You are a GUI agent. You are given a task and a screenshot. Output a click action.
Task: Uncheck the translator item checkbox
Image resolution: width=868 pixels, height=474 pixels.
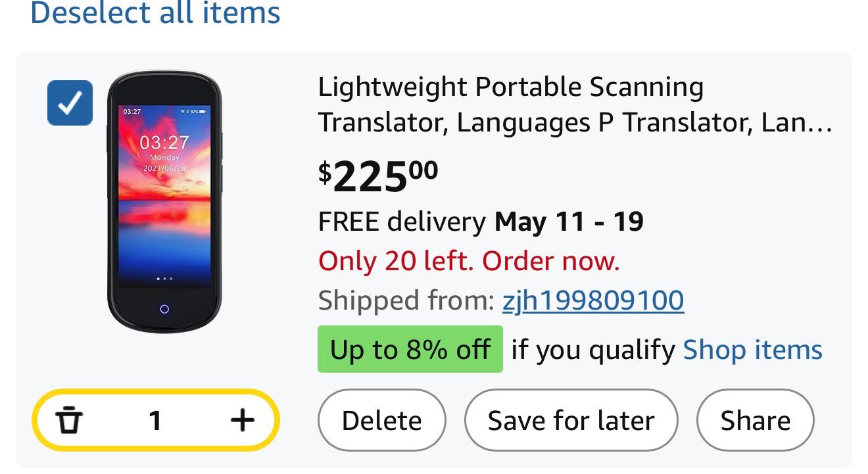click(x=70, y=103)
